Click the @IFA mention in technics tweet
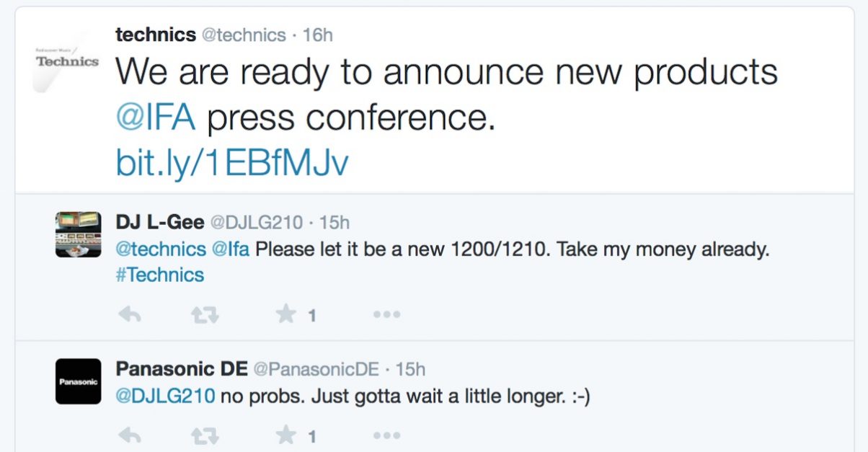 pyautogui.click(x=156, y=118)
